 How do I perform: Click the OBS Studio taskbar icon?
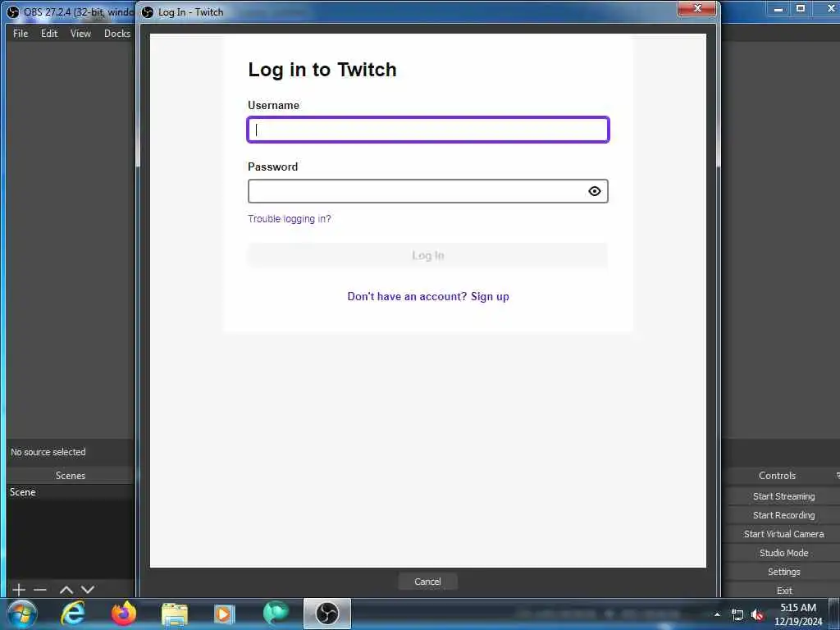[x=326, y=614]
